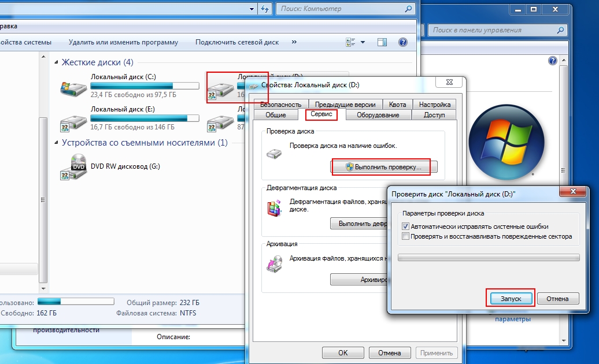This screenshot has height=364, width=599.
Task: Uncheck automatically fix system errors
Action: (406, 226)
